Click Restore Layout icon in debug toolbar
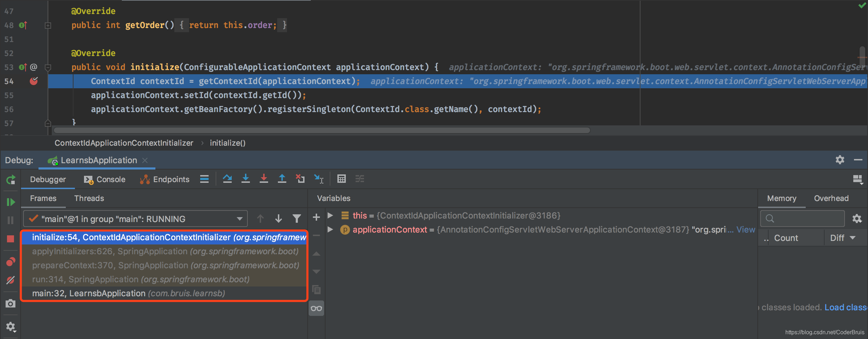The width and height of the screenshot is (868, 339). coord(858,180)
